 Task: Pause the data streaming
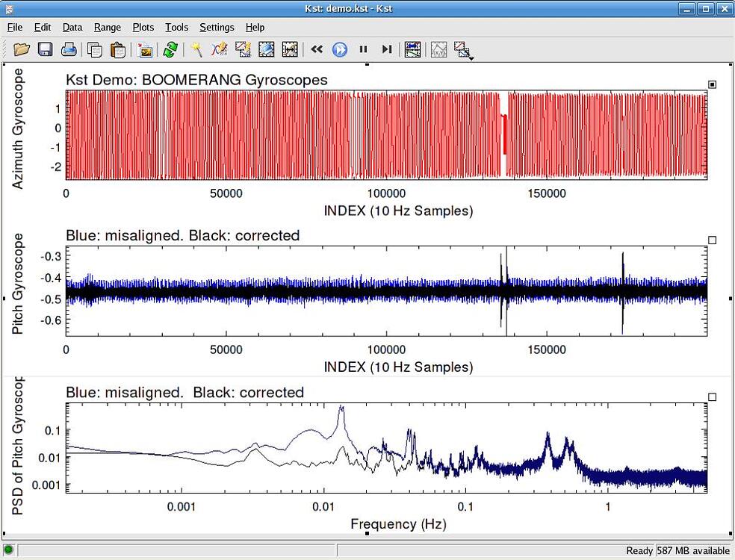click(364, 49)
